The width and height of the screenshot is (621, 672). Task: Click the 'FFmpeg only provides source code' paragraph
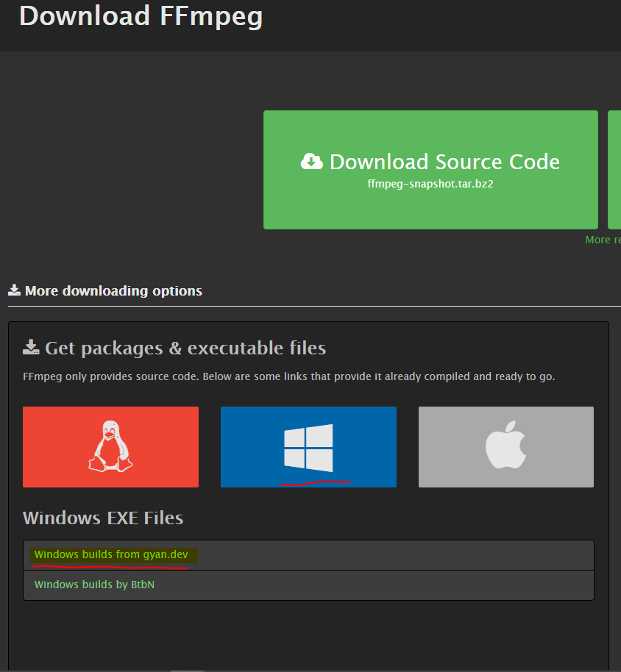(x=288, y=376)
